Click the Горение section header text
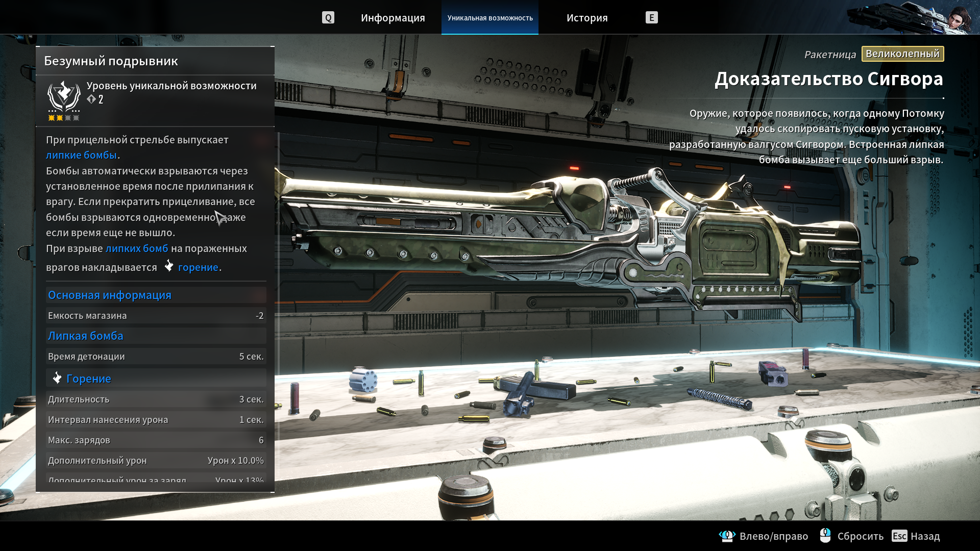980x551 pixels. click(89, 379)
